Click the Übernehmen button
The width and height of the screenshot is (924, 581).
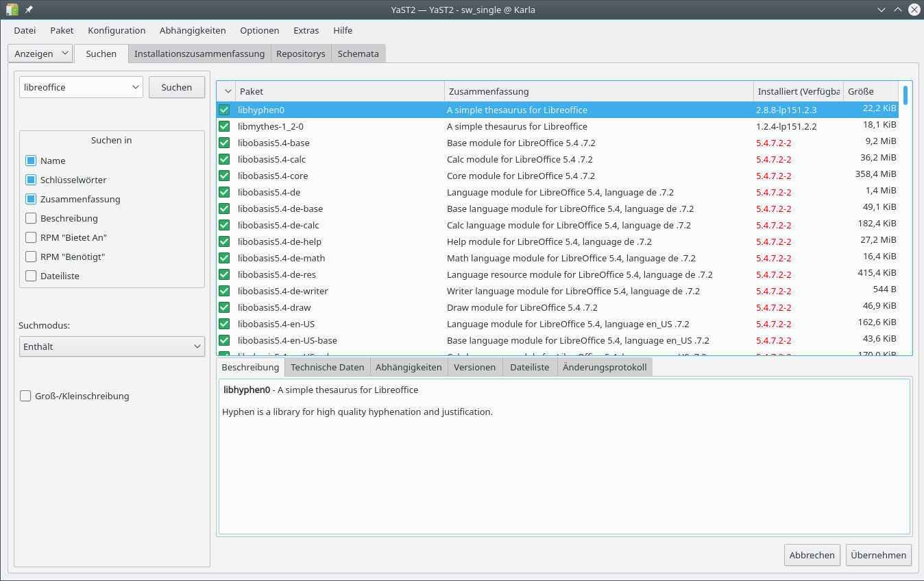tap(879, 555)
